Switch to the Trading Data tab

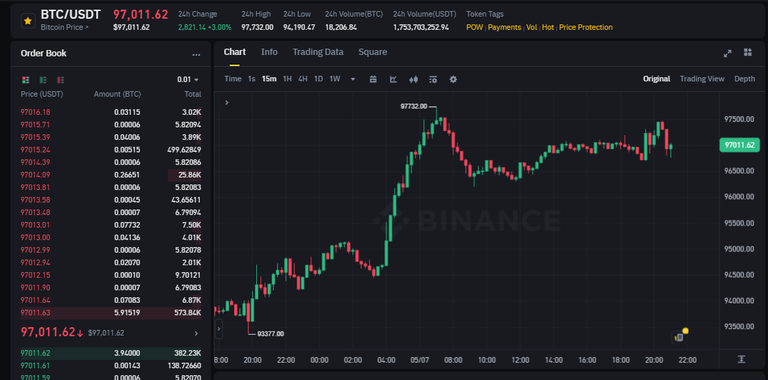click(x=318, y=52)
